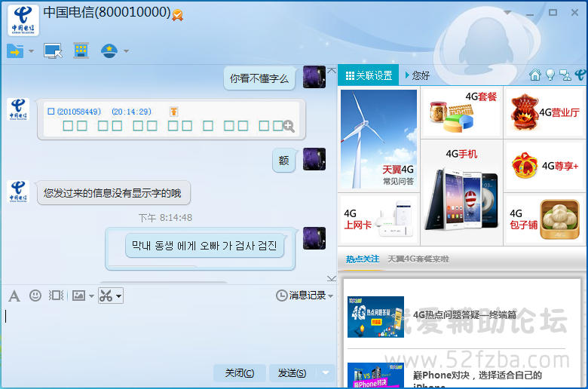Screen dimensions: 588x389
Task: Expand the 消息记录 dropdown arrow
Action: point(331,296)
